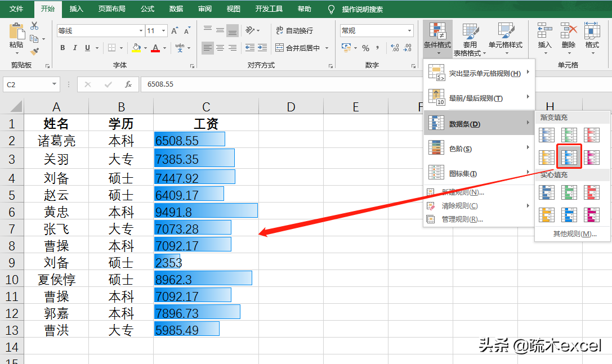The height and width of the screenshot is (364, 612).
Task: Open 最前/最后规则 submenu
Action: click(x=479, y=98)
